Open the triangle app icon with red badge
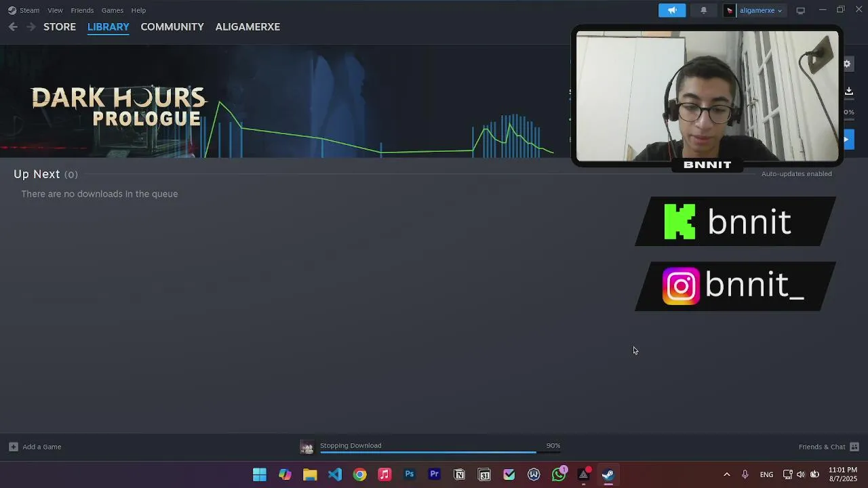This screenshot has width=868, height=488. pos(584,474)
